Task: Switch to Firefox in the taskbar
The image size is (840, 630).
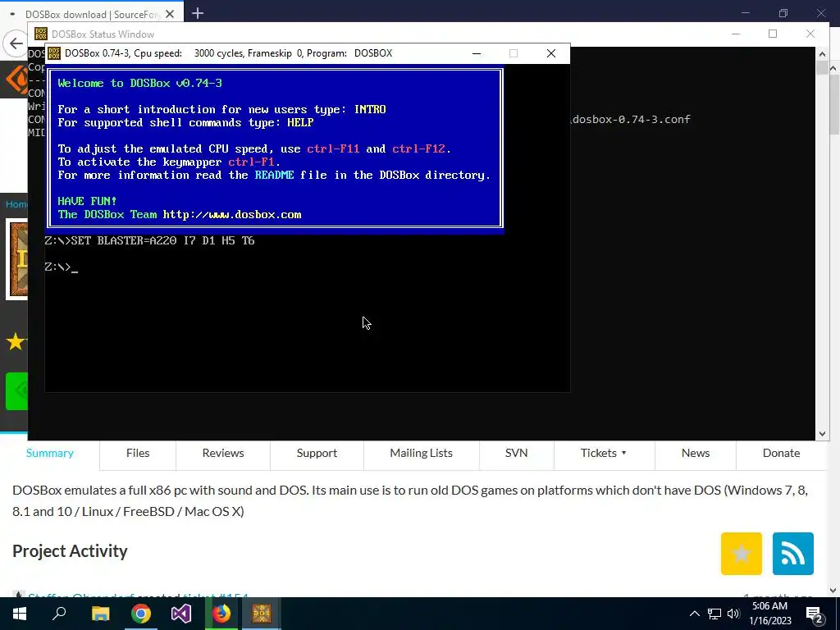Action: [x=221, y=614]
